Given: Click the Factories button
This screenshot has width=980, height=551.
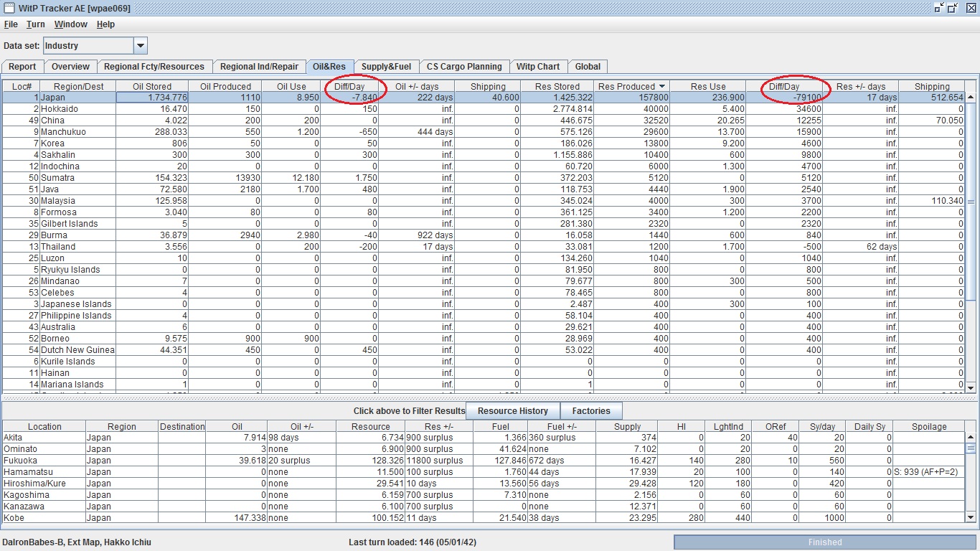Looking at the screenshot, I should point(590,411).
